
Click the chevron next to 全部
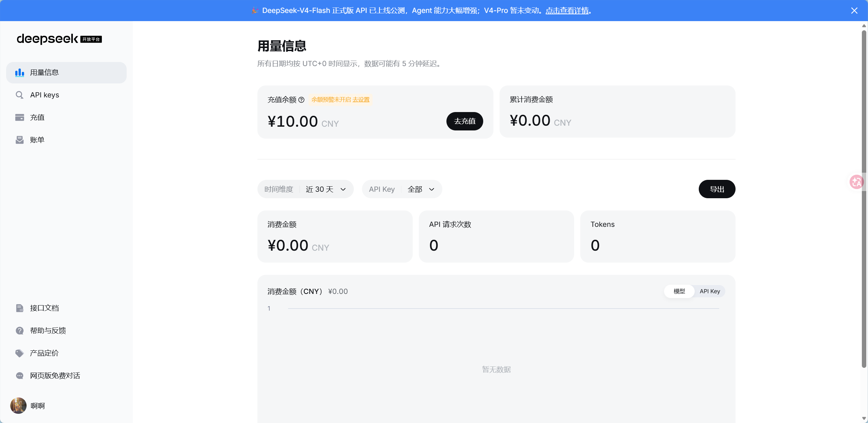pos(432,189)
